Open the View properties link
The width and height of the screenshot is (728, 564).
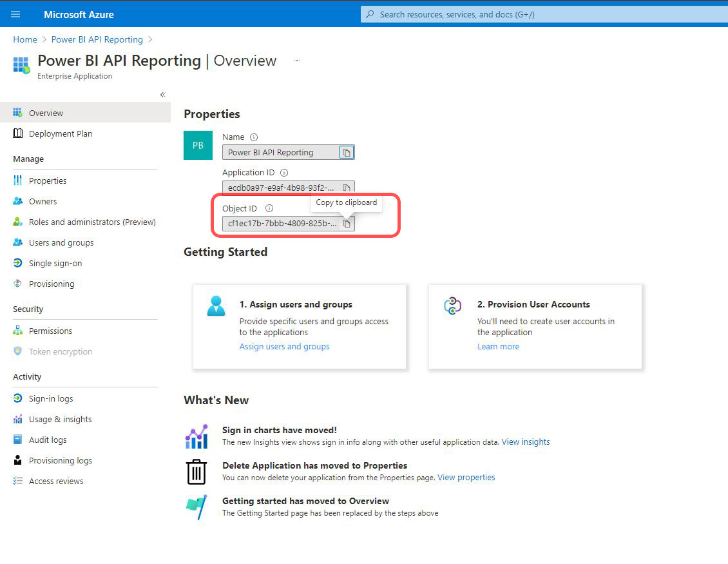tap(466, 478)
